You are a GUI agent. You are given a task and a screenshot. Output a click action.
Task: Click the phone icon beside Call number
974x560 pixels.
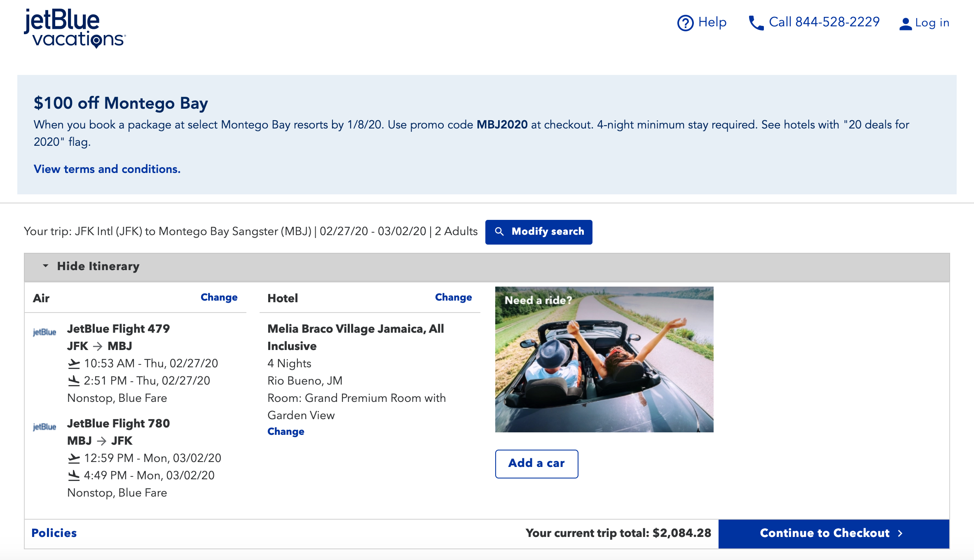756,23
